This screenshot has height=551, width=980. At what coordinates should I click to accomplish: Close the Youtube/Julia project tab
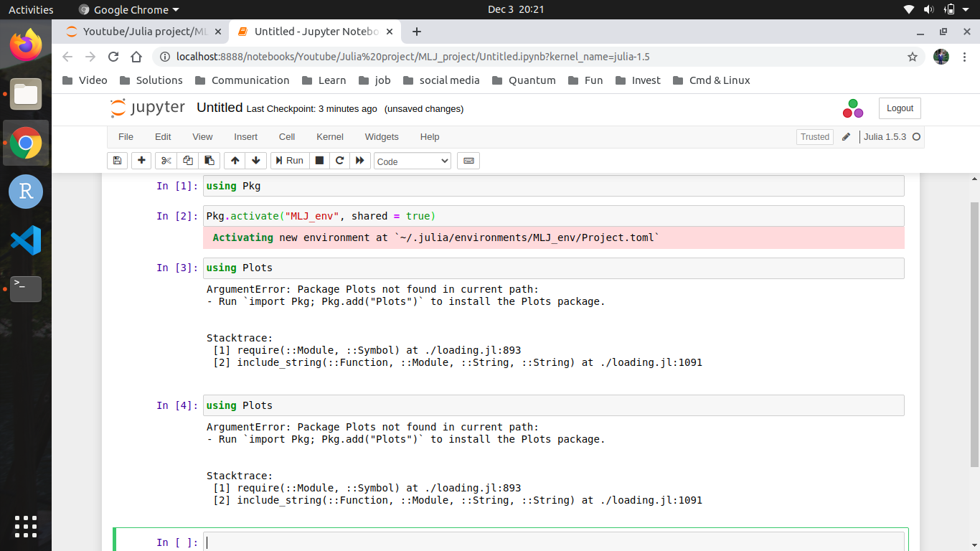click(x=218, y=32)
